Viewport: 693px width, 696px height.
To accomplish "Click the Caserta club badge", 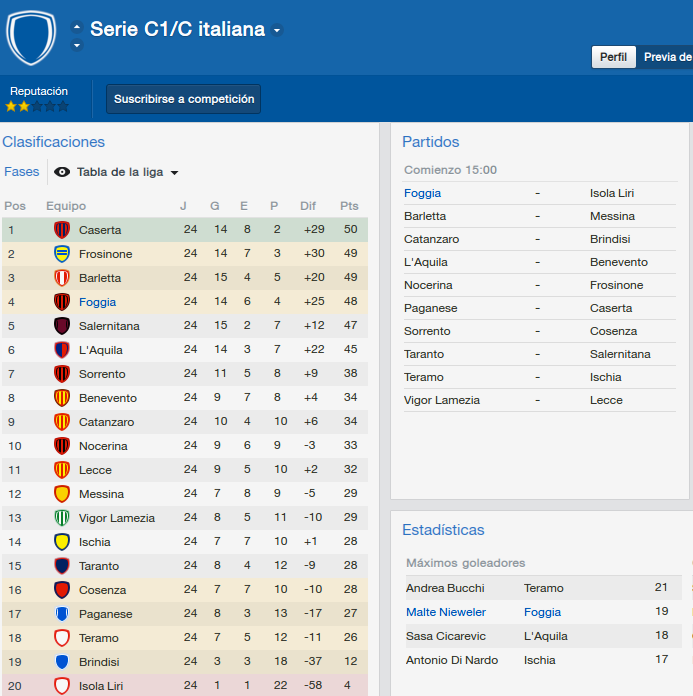I will [62, 230].
